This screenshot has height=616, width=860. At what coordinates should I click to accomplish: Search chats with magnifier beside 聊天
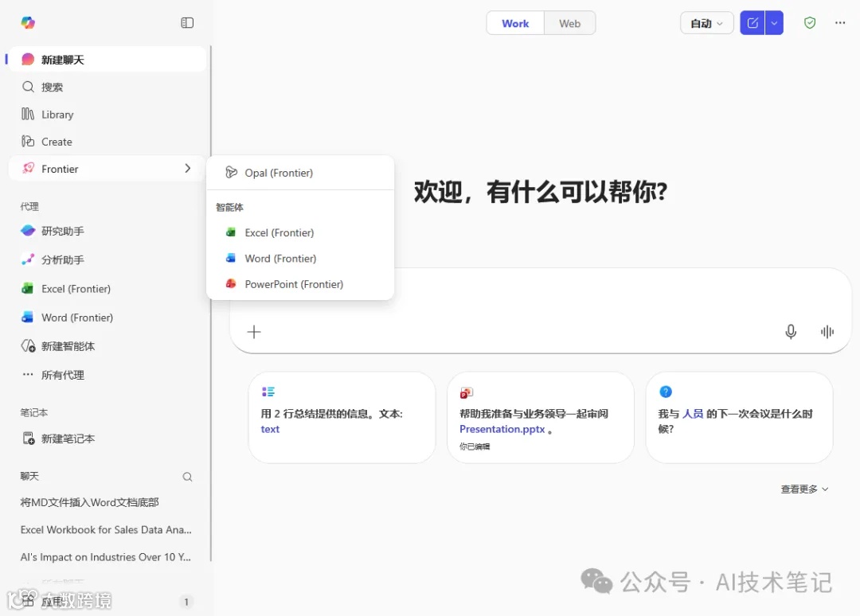click(188, 476)
